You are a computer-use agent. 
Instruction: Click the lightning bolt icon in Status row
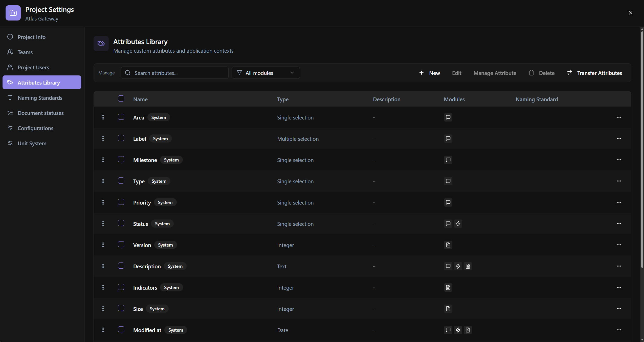coord(458,224)
